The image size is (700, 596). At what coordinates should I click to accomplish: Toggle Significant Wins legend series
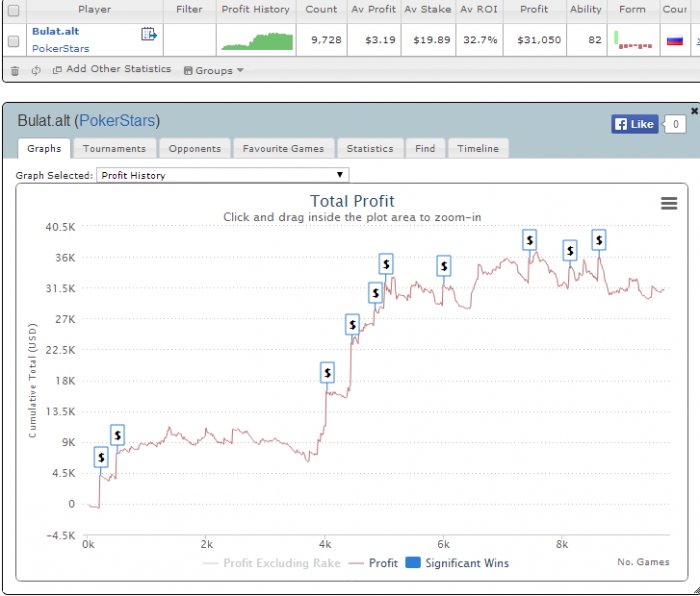coord(458,563)
